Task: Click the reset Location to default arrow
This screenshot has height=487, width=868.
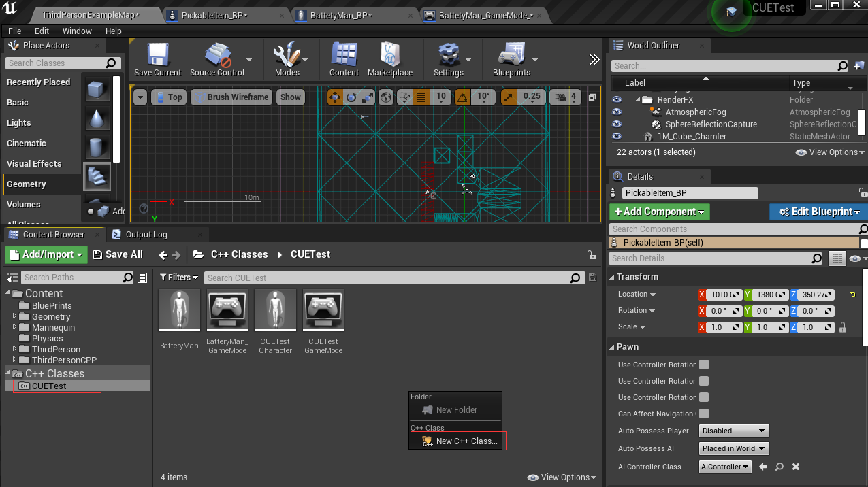Action: click(x=852, y=295)
